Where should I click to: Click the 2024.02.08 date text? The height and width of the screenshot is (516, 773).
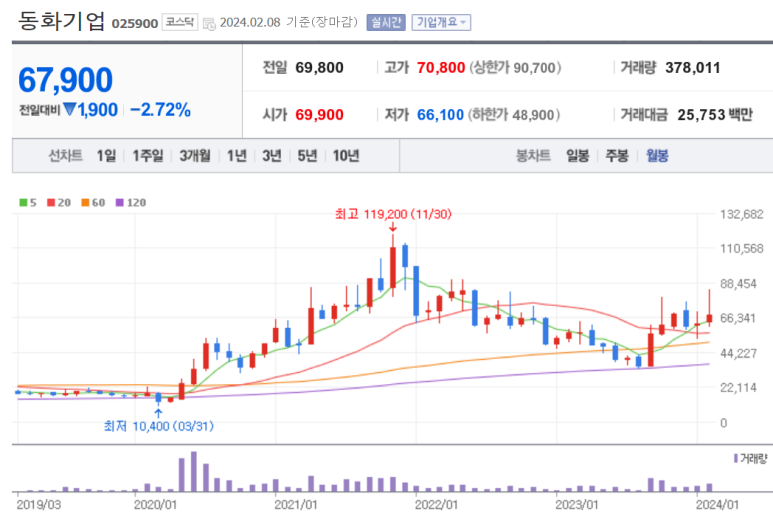click(x=250, y=23)
